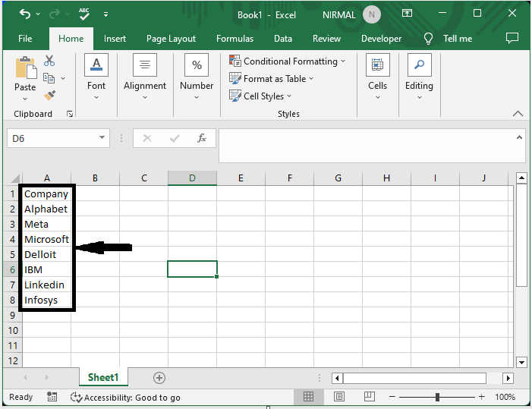
Task: Expand the Paste options arrow
Action: pyautogui.click(x=25, y=99)
